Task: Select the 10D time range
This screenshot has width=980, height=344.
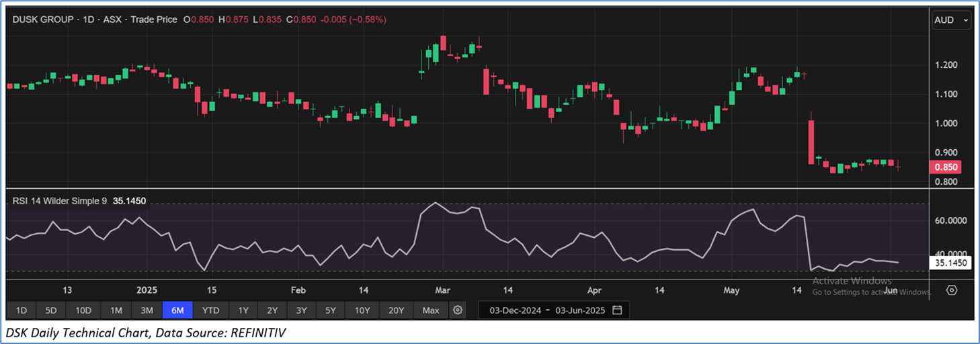Action: pos(83,310)
